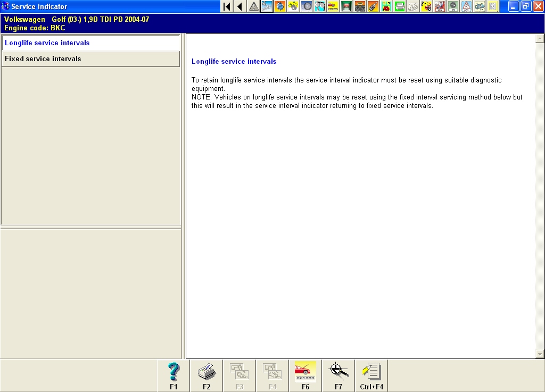
Task: Print using the F2 printer button
Action: click(x=207, y=376)
